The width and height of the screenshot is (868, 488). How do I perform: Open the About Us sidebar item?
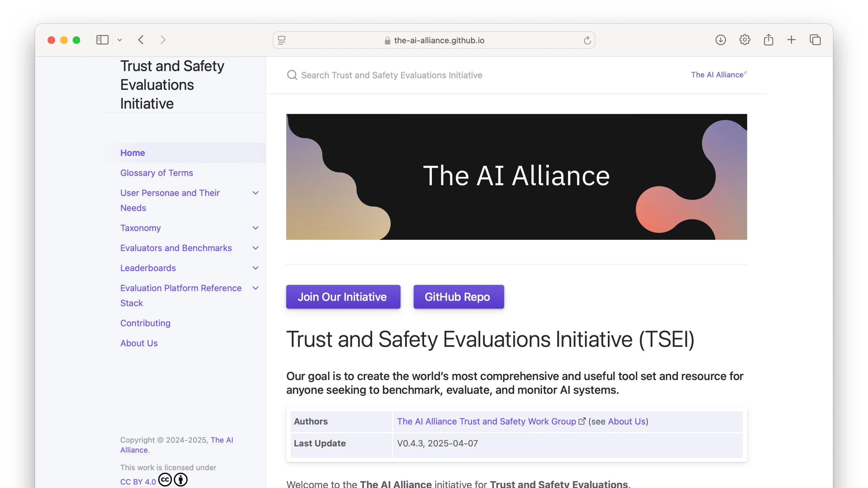(x=139, y=343)
